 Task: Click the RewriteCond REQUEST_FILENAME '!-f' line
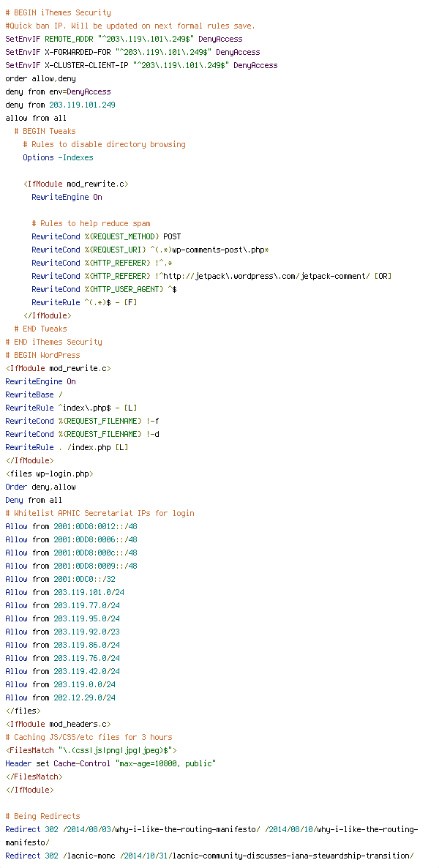tap(83, 422)
